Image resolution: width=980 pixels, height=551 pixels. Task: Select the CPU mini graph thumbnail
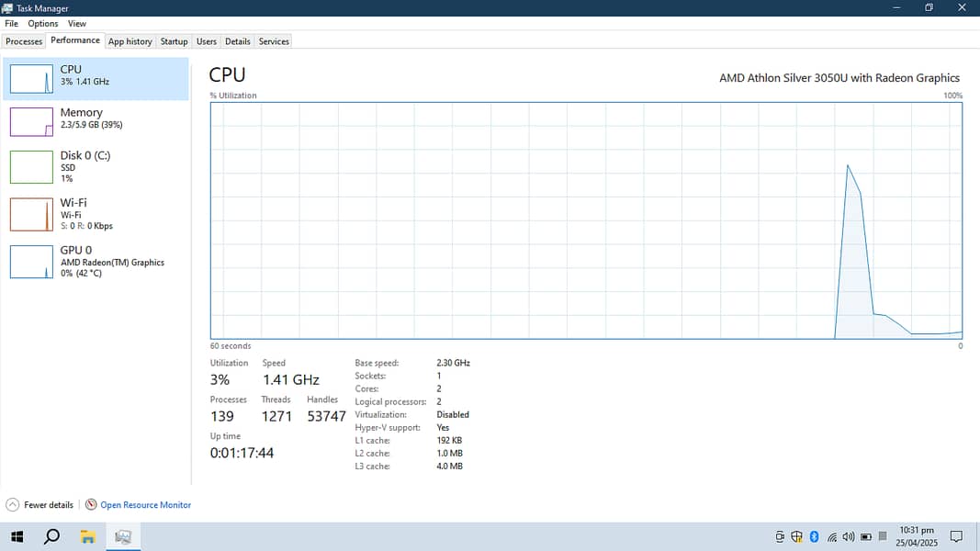[31, 79]
